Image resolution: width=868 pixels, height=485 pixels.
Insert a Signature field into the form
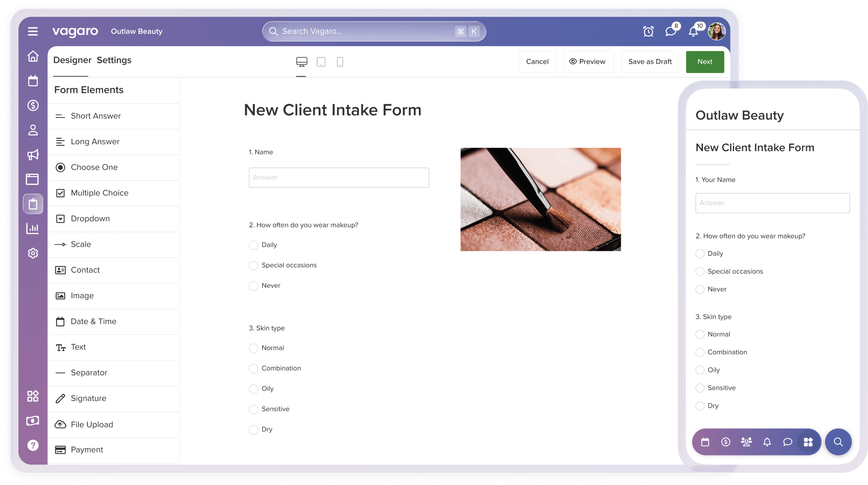[x=88, y=398]
